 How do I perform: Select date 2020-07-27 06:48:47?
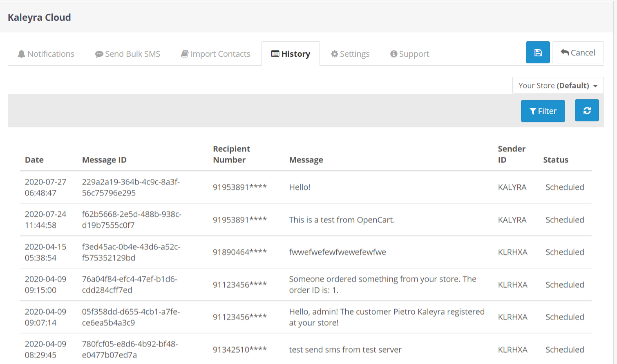[x=45, y=187]
